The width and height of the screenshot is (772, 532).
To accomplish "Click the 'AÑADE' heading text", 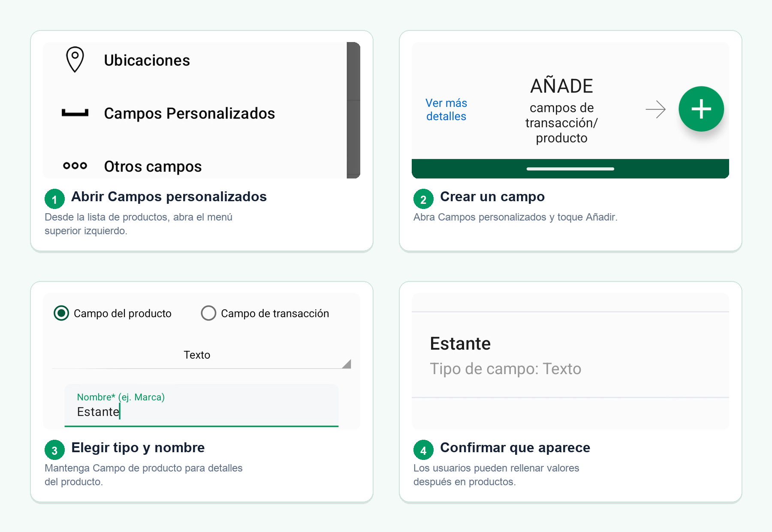I will 561,86.
